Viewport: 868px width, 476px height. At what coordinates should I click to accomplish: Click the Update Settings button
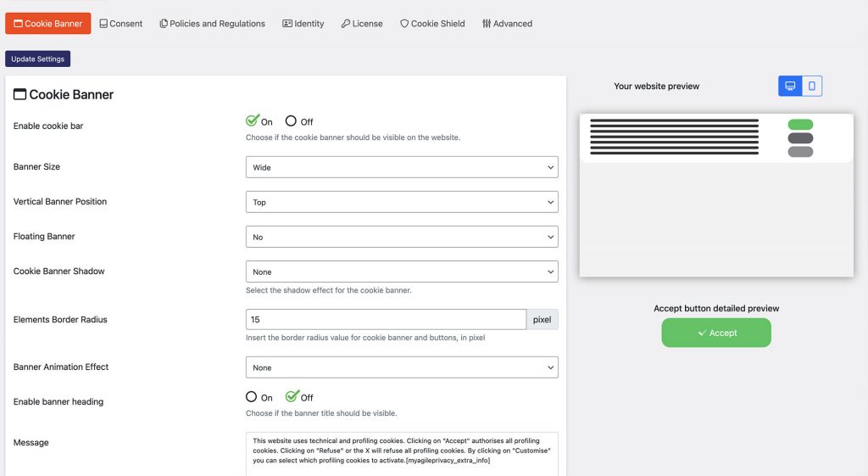tap(37, 59)
